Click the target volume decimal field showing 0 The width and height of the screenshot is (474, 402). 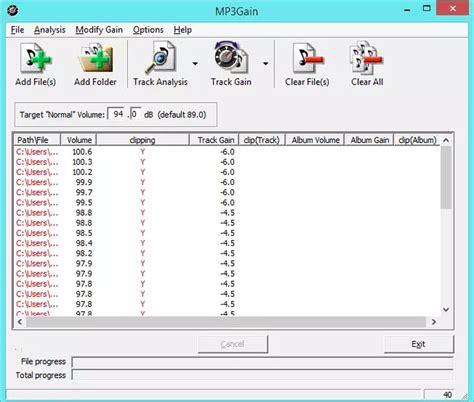[135, 114]
